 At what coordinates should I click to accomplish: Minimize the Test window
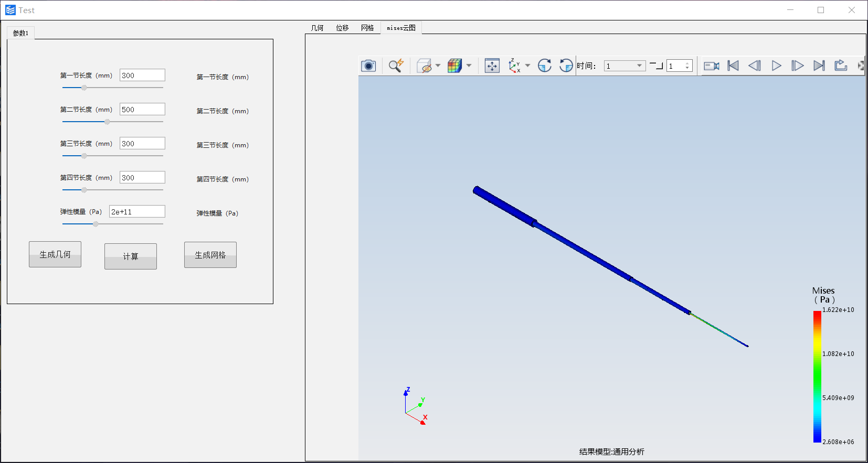click(790, 10)
